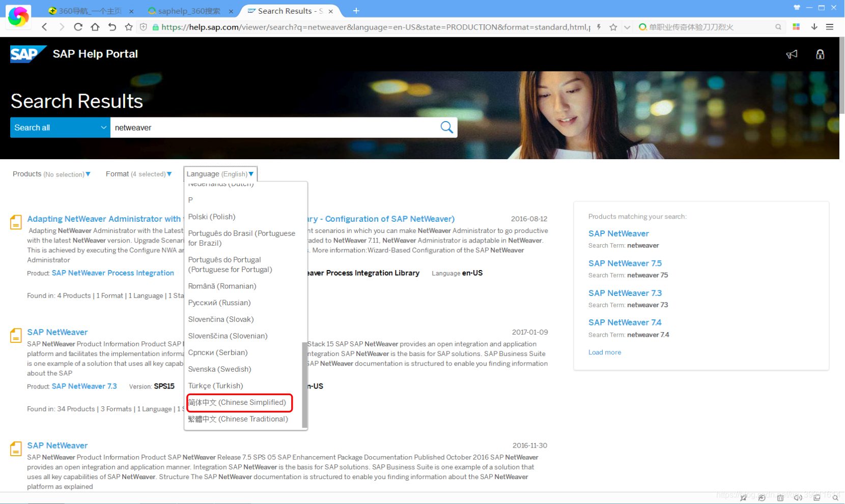Image resolution: width=845 pixels, height=504 pixels.
Task: Choose Svenska (Swedish) language
Action: tap(219, 369)
